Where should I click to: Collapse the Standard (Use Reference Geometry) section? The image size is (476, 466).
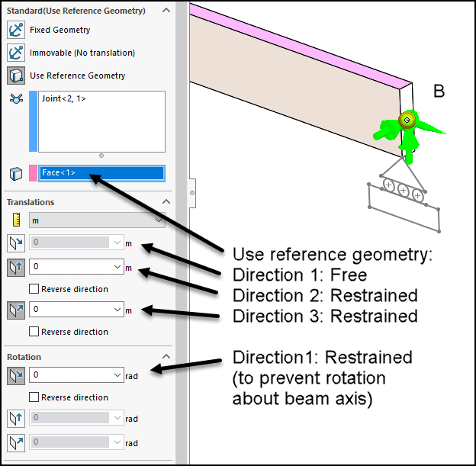pos(166,10)
